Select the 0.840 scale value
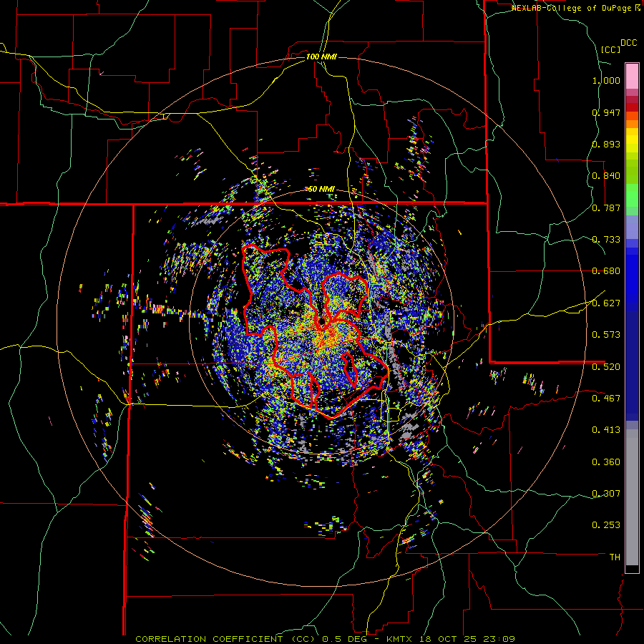This screenshot has width=644, height=644. [x=606, y=176]
